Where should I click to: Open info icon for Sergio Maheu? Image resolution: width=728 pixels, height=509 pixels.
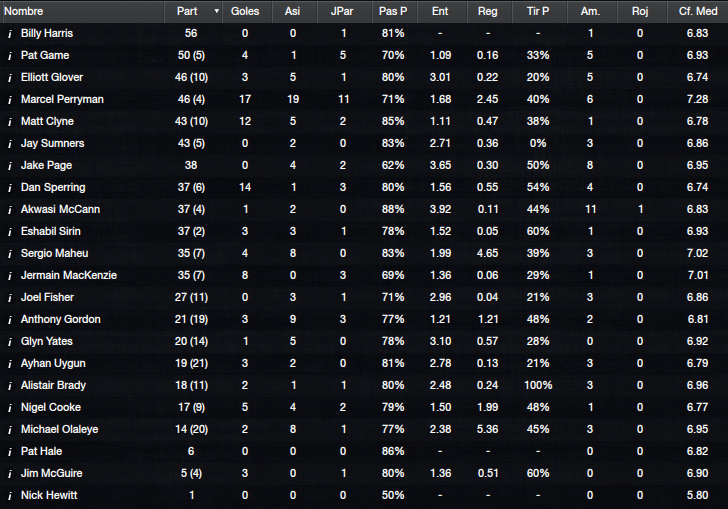pyautogui.click(x=10, y=254)
